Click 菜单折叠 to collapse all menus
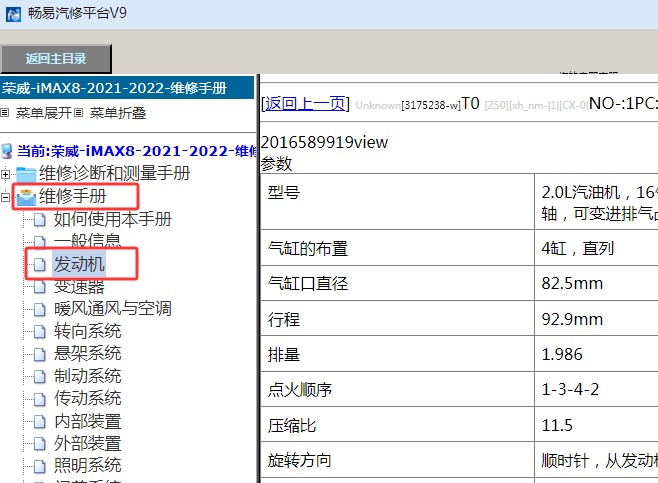 118,113
